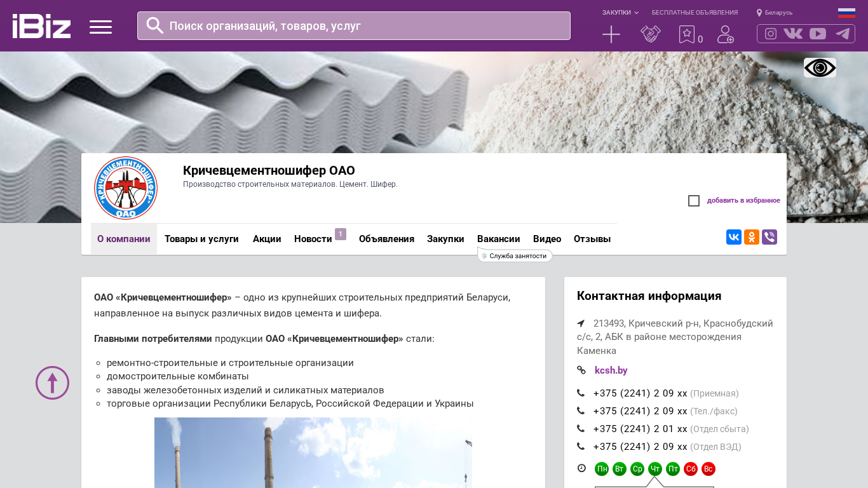Click the address text starting 213493

click(675, 337)
